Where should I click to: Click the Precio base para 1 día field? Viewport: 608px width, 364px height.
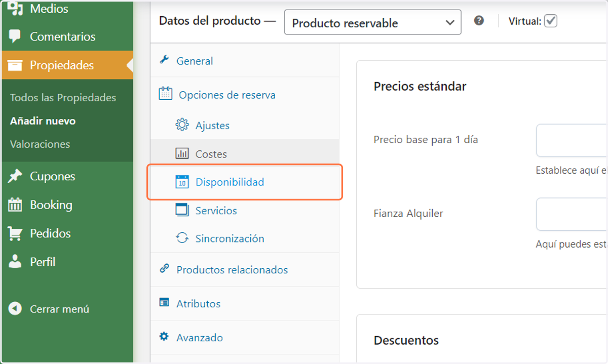click(572, 140)
